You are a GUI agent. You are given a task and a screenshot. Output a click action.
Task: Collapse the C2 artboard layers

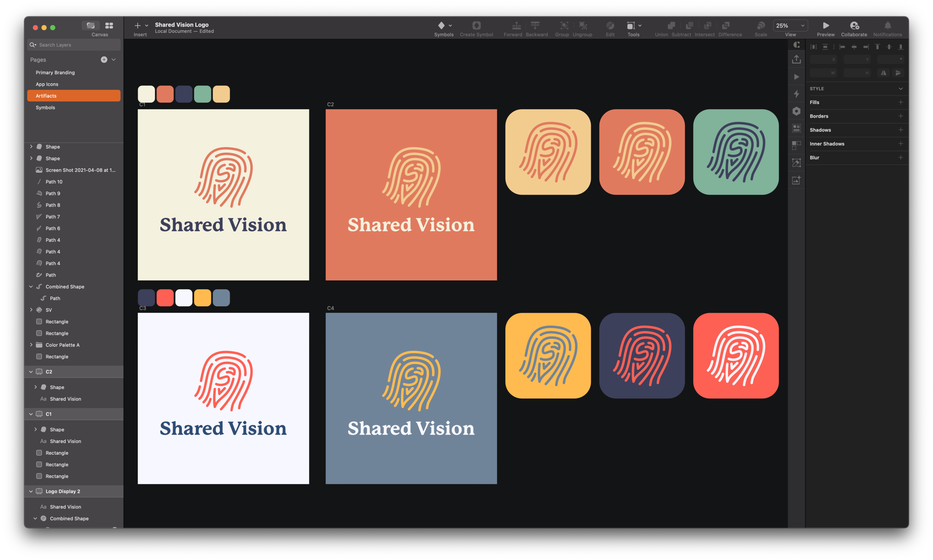pyautogui.click(x=31, y=372)
